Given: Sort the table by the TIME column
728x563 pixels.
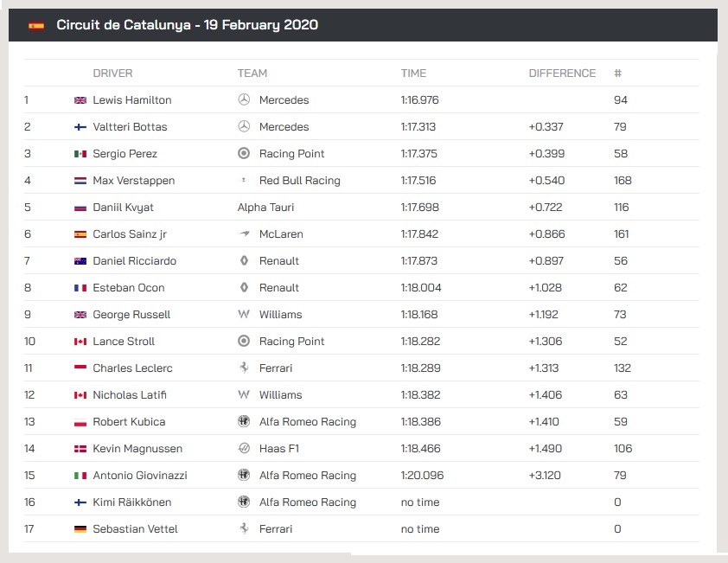Looking at the screenshot, I should [413, 74].
